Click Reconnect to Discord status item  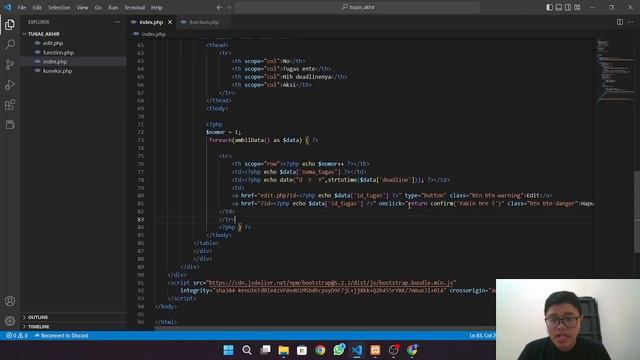(x=61, y=336)
